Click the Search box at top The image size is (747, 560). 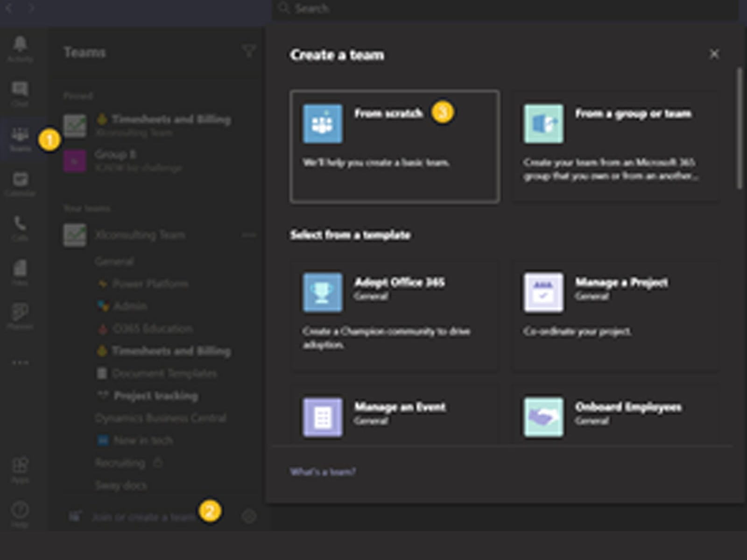pos(504,9)
